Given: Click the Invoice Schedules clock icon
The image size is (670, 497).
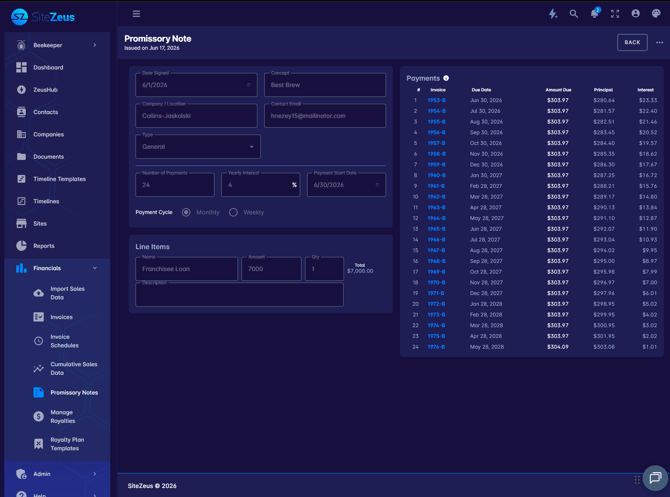Looking at the screenshot, I should click(38, 341).
